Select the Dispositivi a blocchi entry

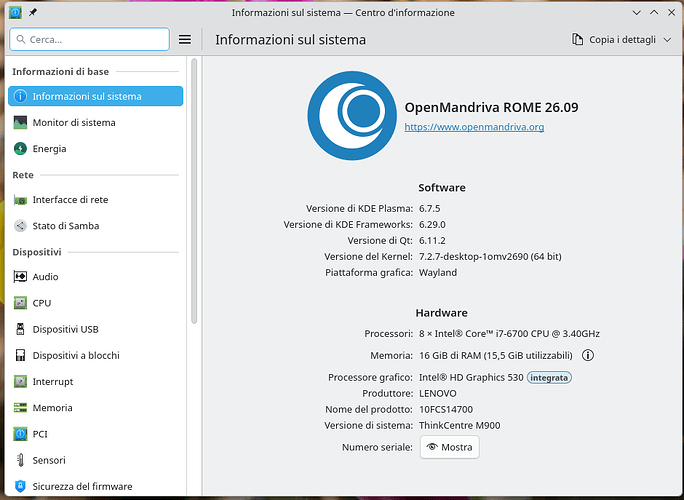pyautogui.click(x=96, y=355)
